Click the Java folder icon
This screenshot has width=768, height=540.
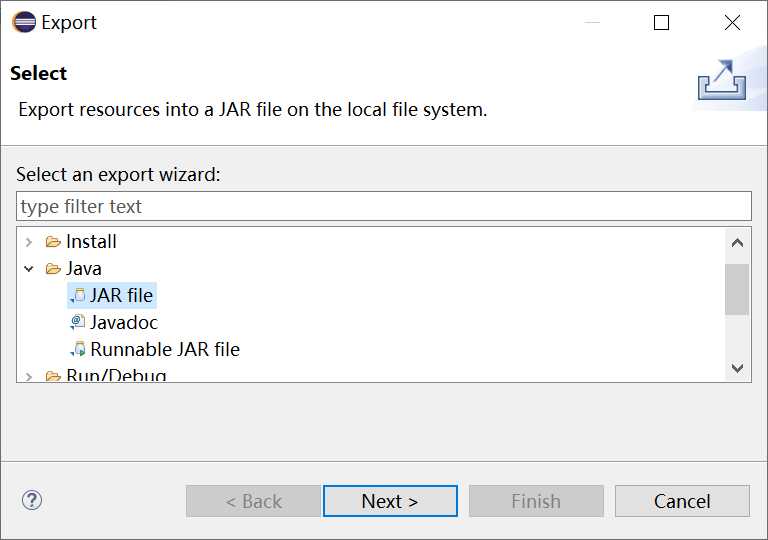pyautogui.click(x=53, y=269)
